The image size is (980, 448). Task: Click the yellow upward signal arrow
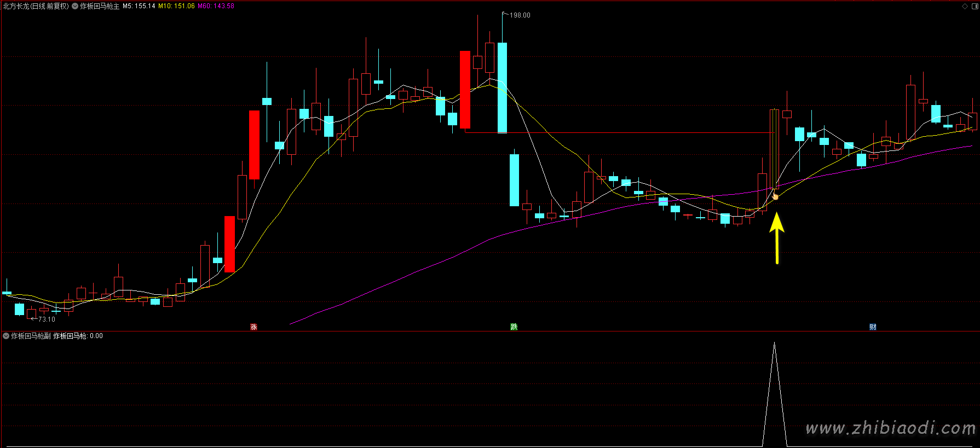point(776,238)
